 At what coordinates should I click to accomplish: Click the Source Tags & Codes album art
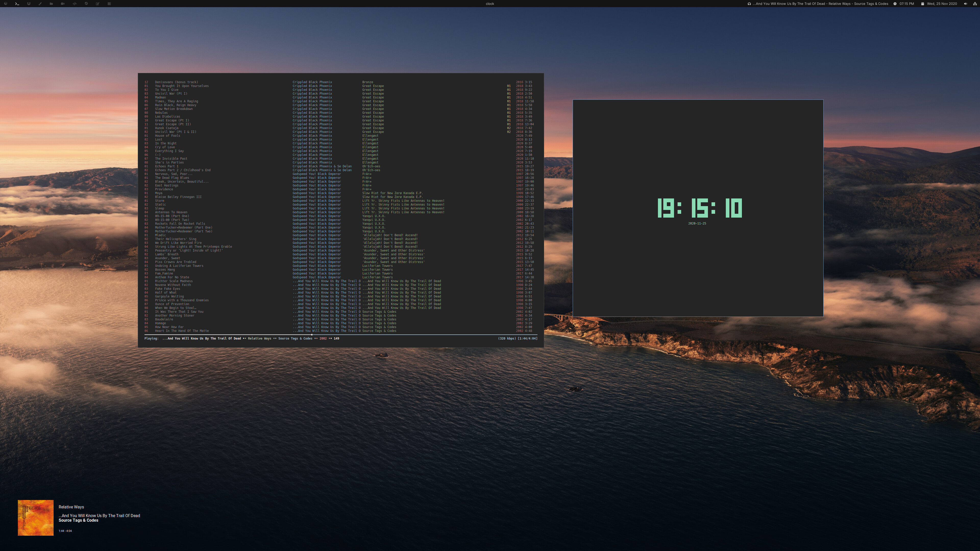[x=36, y=518]
